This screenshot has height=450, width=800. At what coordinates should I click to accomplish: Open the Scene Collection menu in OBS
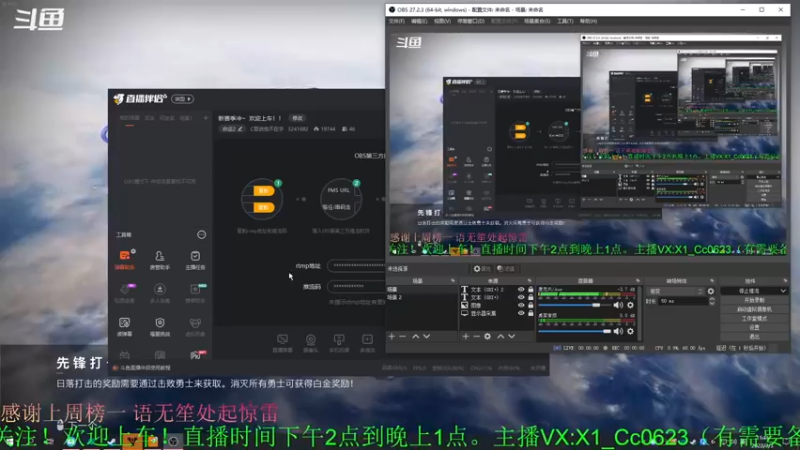click(x=537, y=21)
